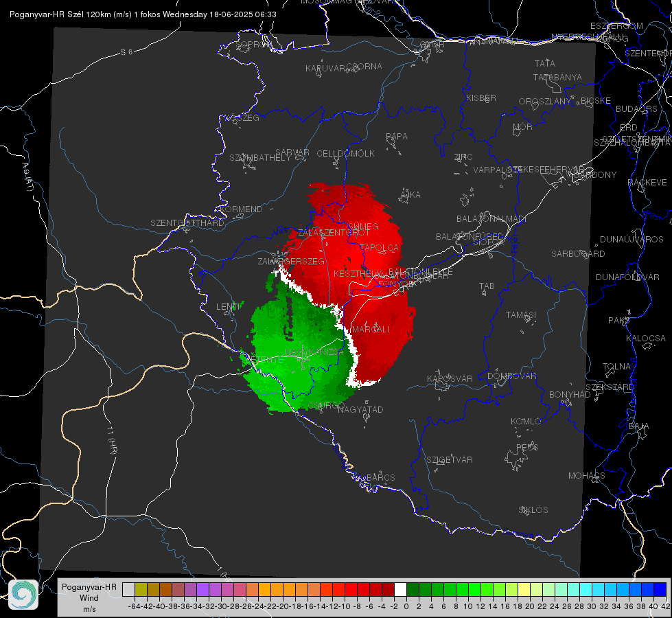
Task: Click the SUMEG town label
Action: point(363,226)
